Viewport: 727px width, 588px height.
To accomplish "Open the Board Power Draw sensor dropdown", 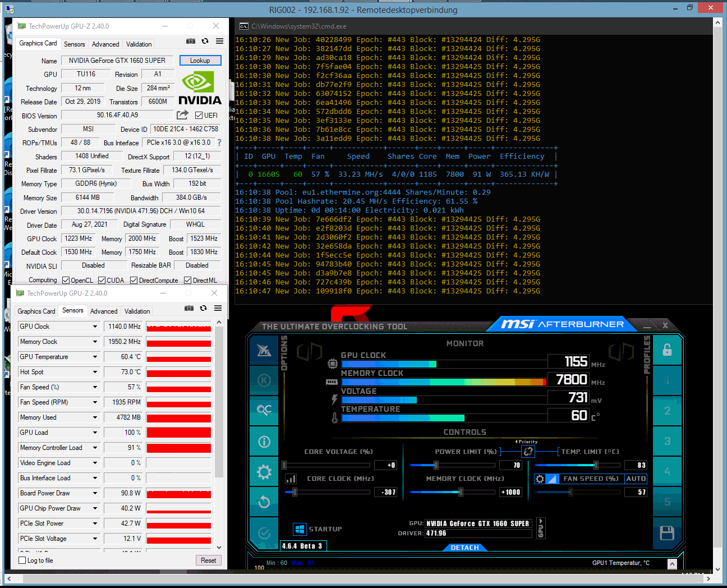I will [95, 493].
